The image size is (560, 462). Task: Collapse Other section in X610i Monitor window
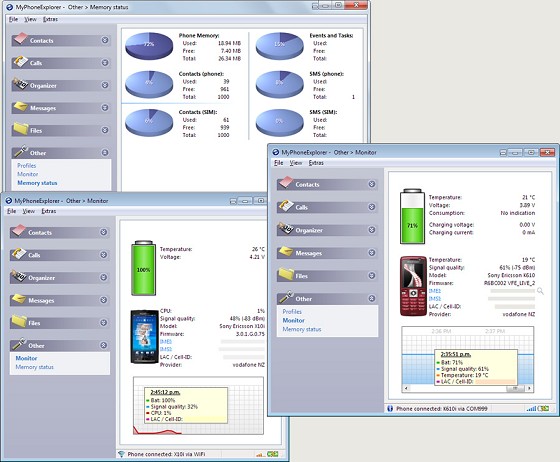click(371, 298)
